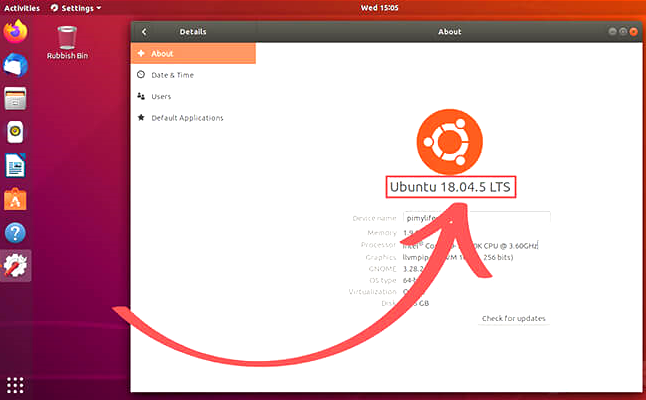Open the Activities overview
Screen dimensions: 646x400
(22, 8)
